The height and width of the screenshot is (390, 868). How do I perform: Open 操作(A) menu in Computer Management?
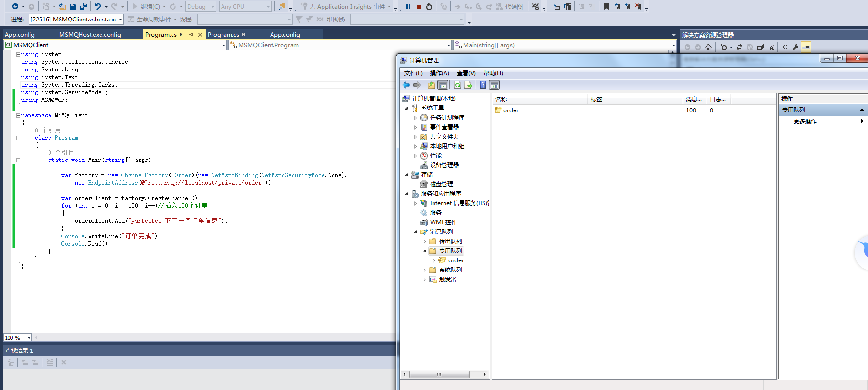point(439,73)
